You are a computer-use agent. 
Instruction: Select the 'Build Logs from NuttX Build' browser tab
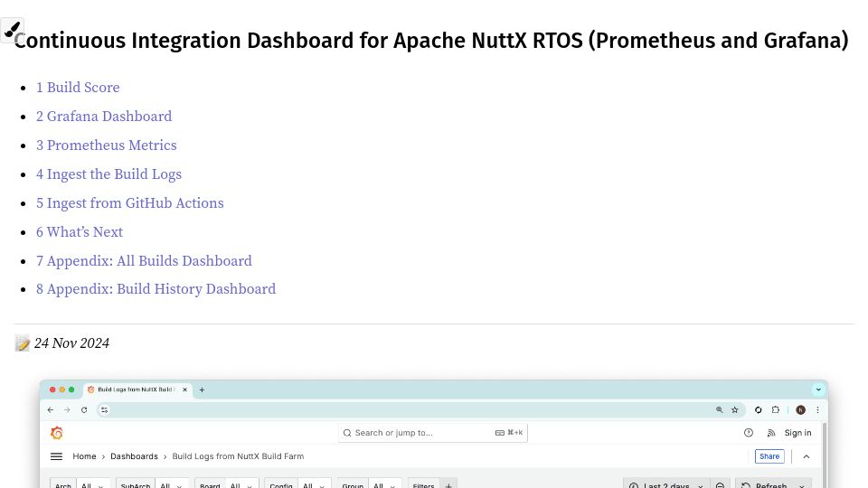point(137,389)
